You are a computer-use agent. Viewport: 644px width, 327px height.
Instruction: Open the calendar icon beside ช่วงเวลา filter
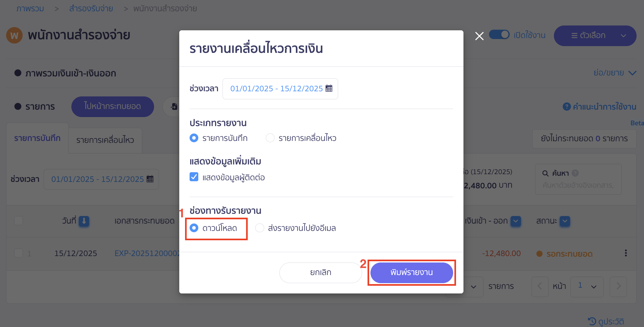150,179
